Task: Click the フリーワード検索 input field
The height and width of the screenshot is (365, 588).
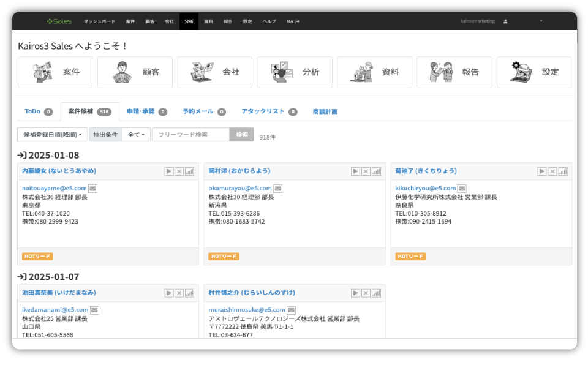Action: 190,135
